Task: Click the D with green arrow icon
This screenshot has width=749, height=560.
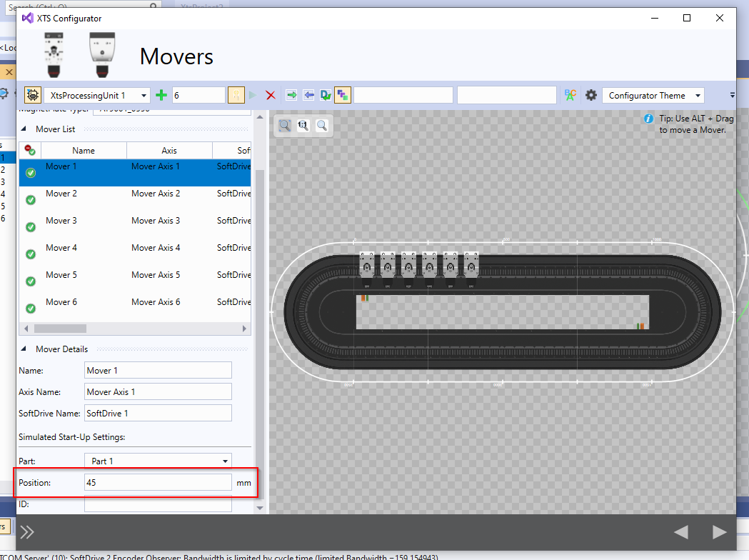Action: click(326, 95)
